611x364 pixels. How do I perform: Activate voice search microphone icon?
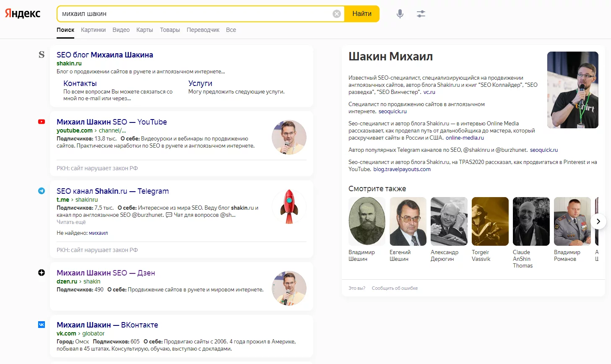coord(400,14)
